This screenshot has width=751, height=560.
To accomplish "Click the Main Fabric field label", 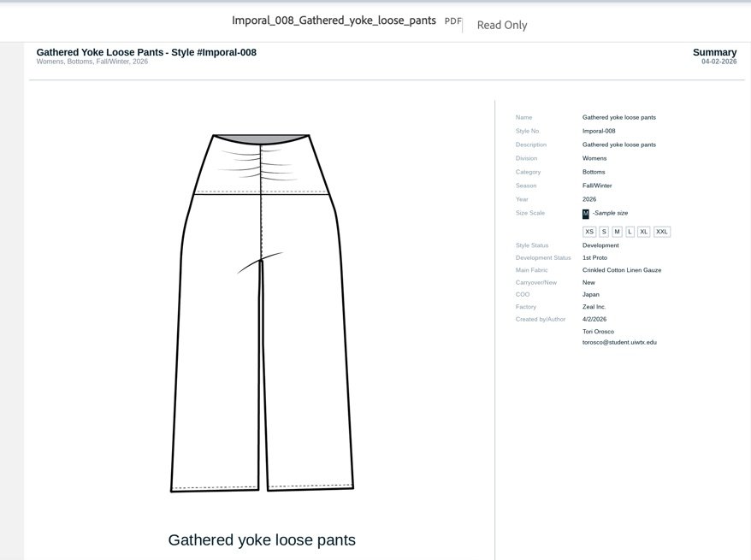I will [x=531, y=270].
